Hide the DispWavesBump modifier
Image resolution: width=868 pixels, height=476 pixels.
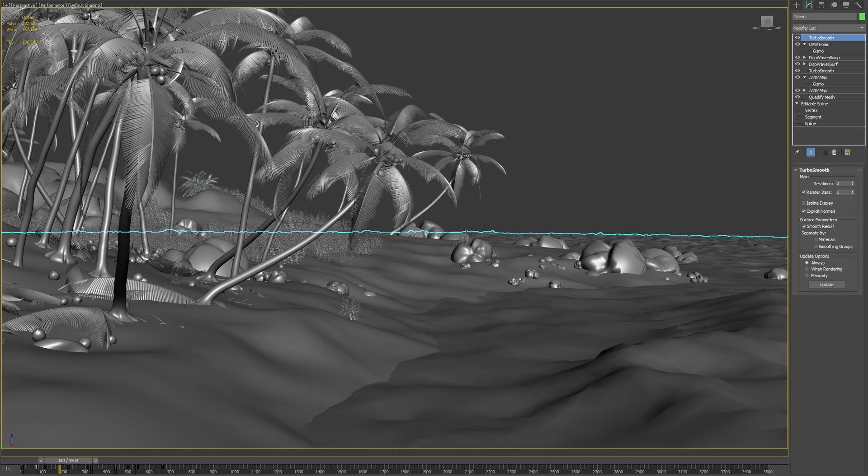click(797, 57)
